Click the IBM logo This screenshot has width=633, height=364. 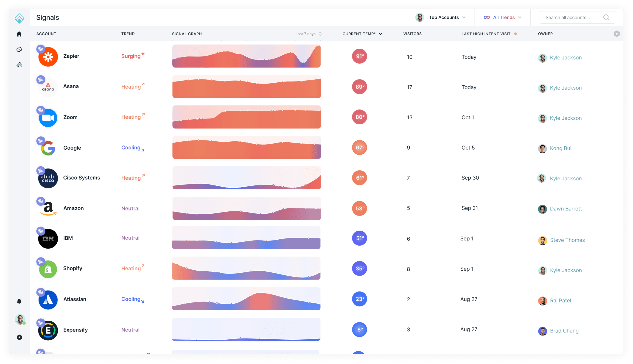(48, 239)
